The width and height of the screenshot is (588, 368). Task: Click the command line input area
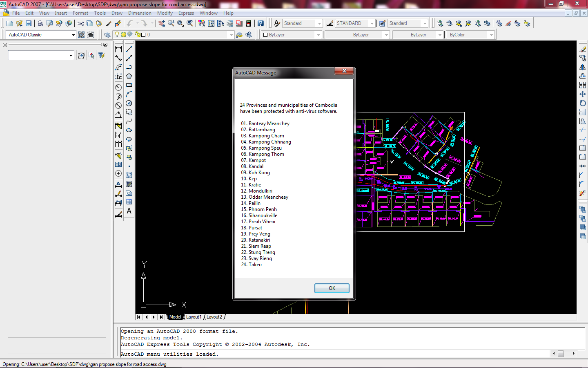click(335, 354)
